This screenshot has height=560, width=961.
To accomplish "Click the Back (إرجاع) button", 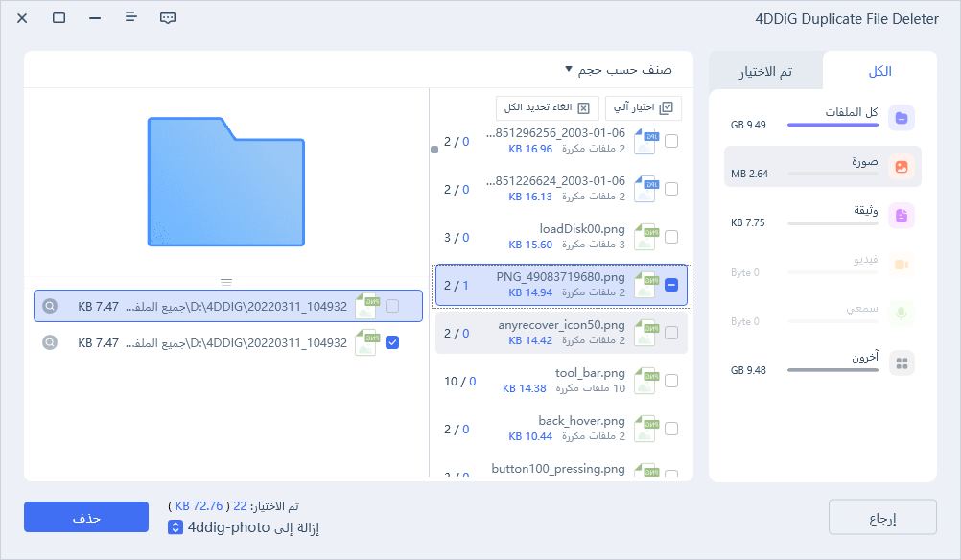I will (x=882, y=517).
